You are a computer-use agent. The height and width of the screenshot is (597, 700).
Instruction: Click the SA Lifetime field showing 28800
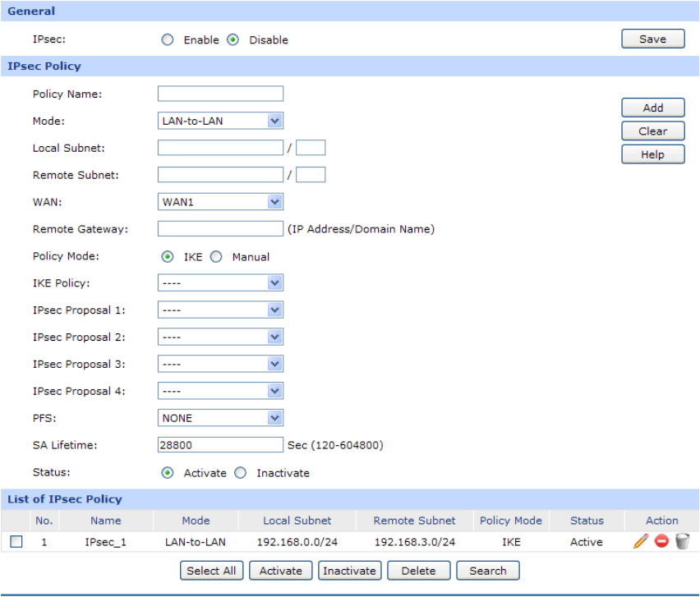tap(220, 445)
